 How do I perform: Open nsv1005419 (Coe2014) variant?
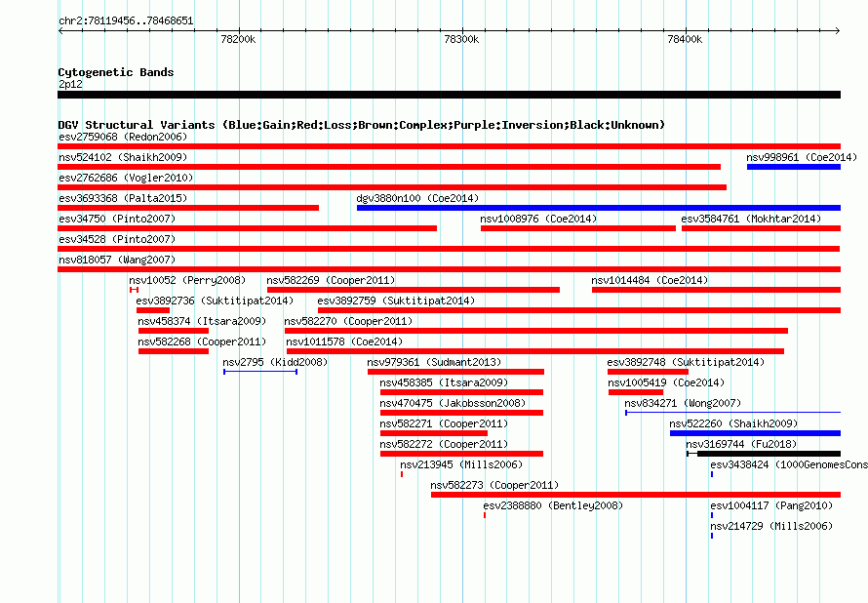pyautogui.click(x=666, y=382)
